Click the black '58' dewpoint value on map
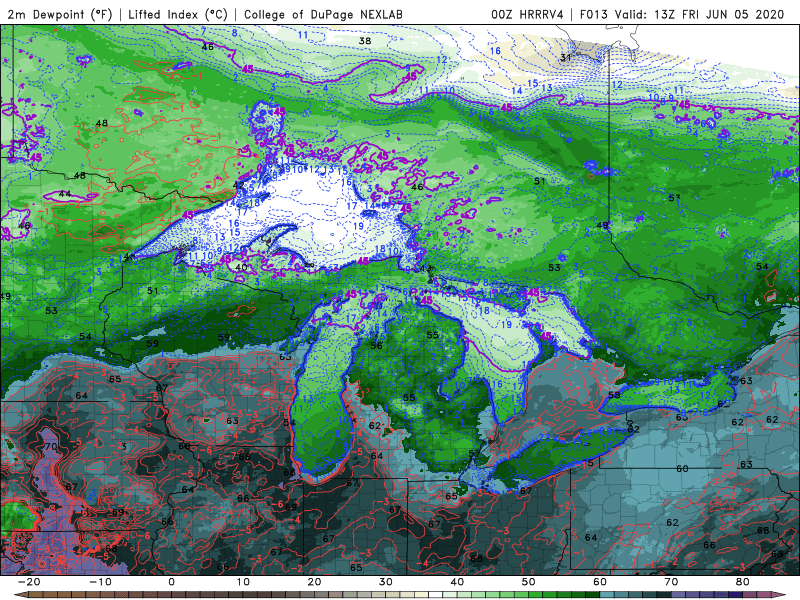The height and width of the screenshot is (600, 800). [x=614, y=395]
